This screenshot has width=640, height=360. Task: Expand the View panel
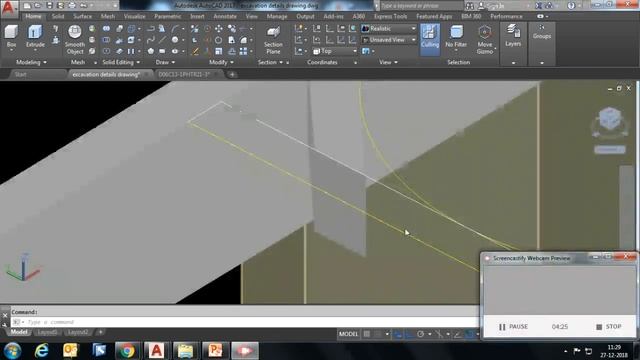388,62
